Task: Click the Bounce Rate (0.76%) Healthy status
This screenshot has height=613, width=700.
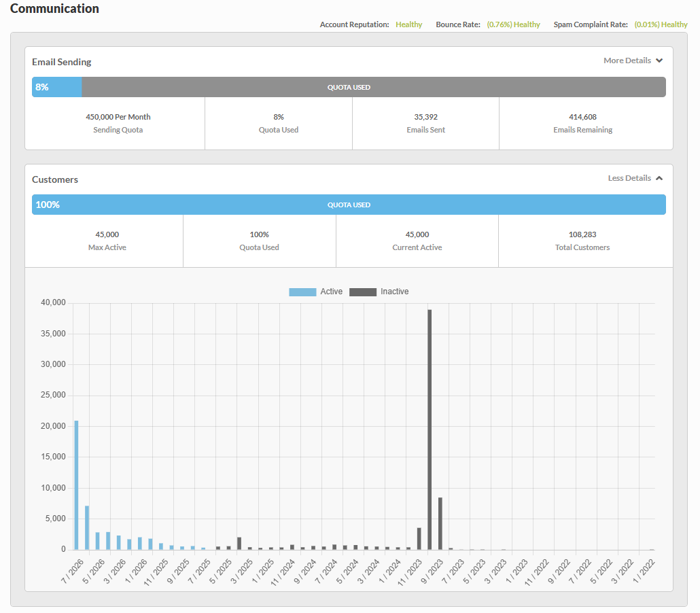Action: [513, 24]
